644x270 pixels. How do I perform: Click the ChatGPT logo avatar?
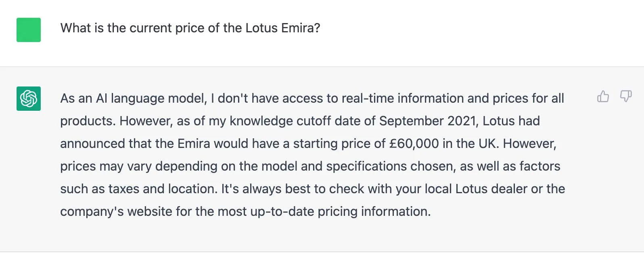click(x=29, y=99)
